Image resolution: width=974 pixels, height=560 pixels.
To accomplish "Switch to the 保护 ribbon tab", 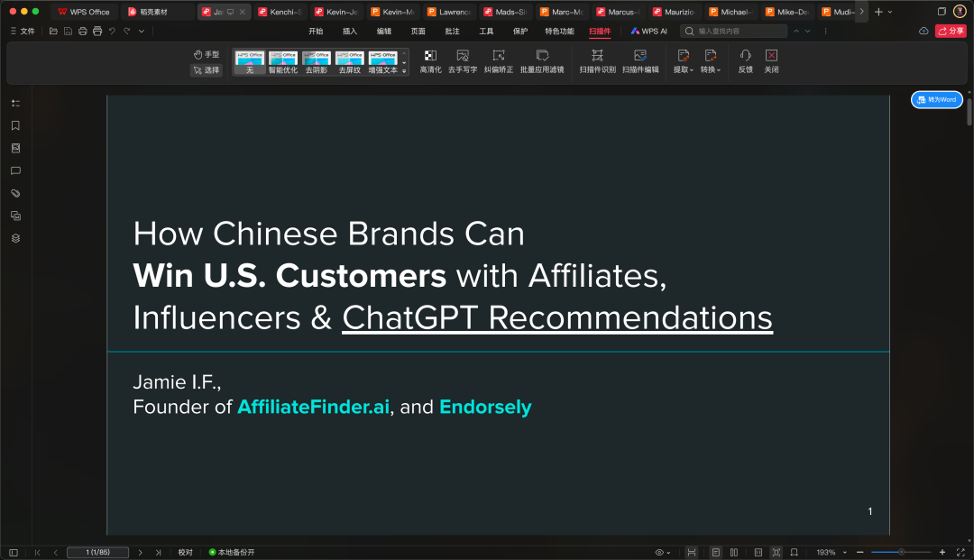I will point(520,31).
